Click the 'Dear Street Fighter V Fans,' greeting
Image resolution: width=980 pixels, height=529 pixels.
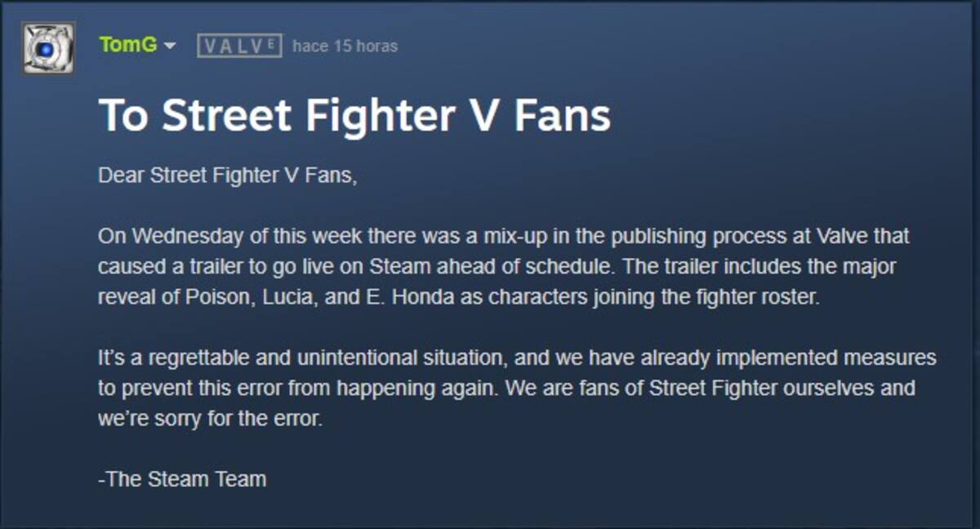click(228, 176)
